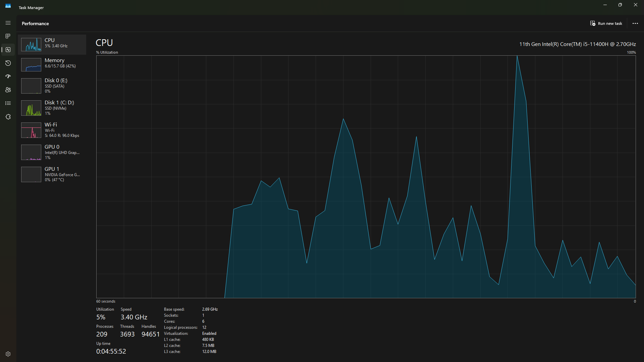Click the Disk 1 mini graph thumbnail
Screen dimensions: 644x362
[31, 108]
